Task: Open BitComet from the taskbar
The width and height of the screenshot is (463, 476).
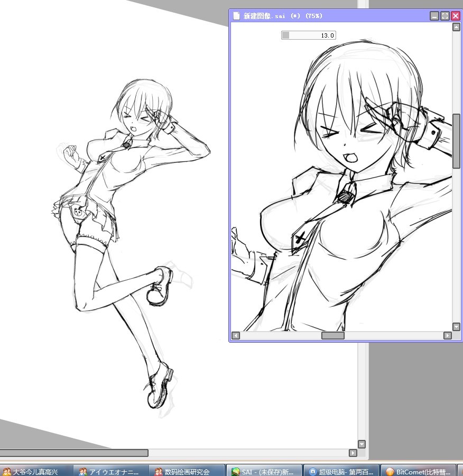Action: coord(418,471)
